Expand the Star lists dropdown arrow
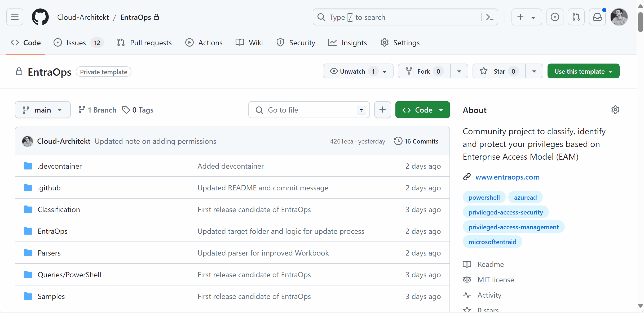Image resolution: width=644 pixels, height=313 pixels. click(534, 71)
